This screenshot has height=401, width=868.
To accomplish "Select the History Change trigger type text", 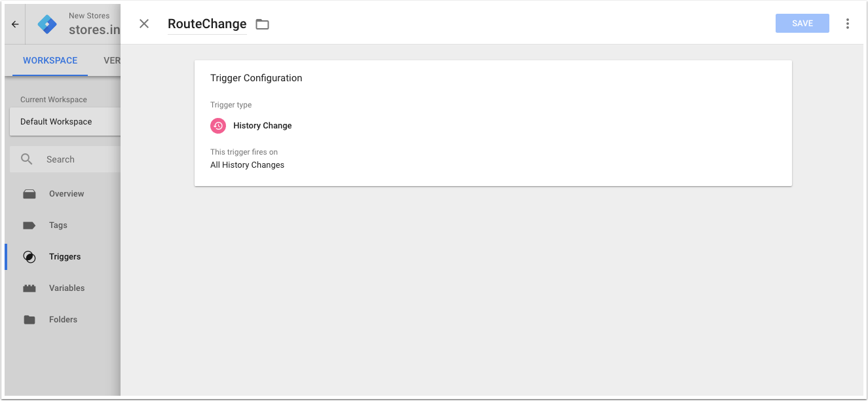I will [263, 126].
